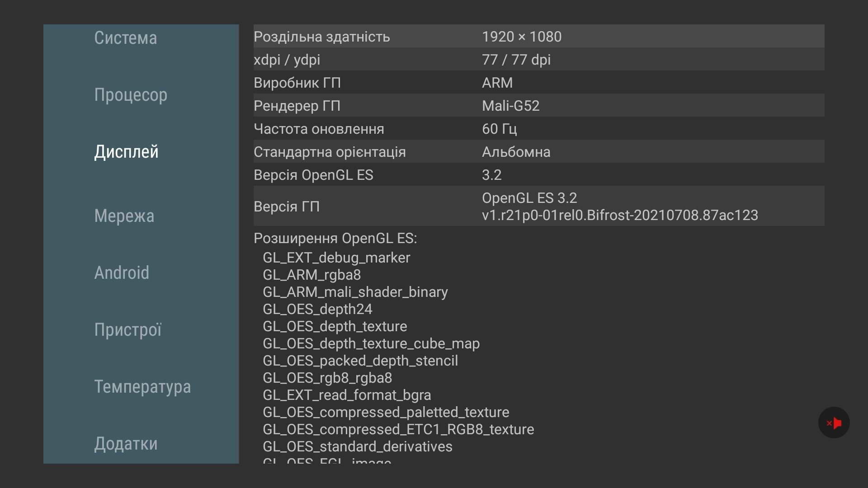Click the Альбомна orientation value
Viewport: 868px width, 488px height.
click(x=516, y=152)
